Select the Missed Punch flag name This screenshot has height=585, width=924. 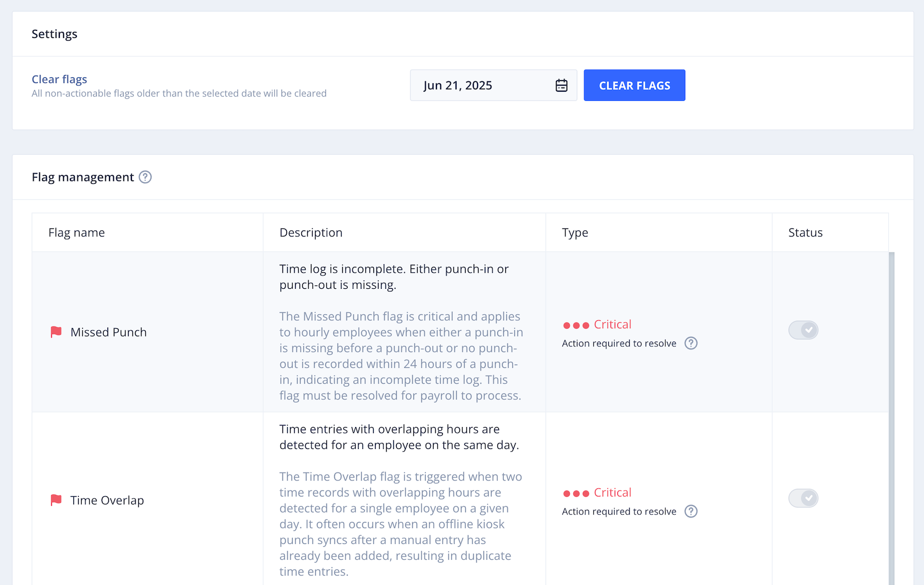pos(108,332)
